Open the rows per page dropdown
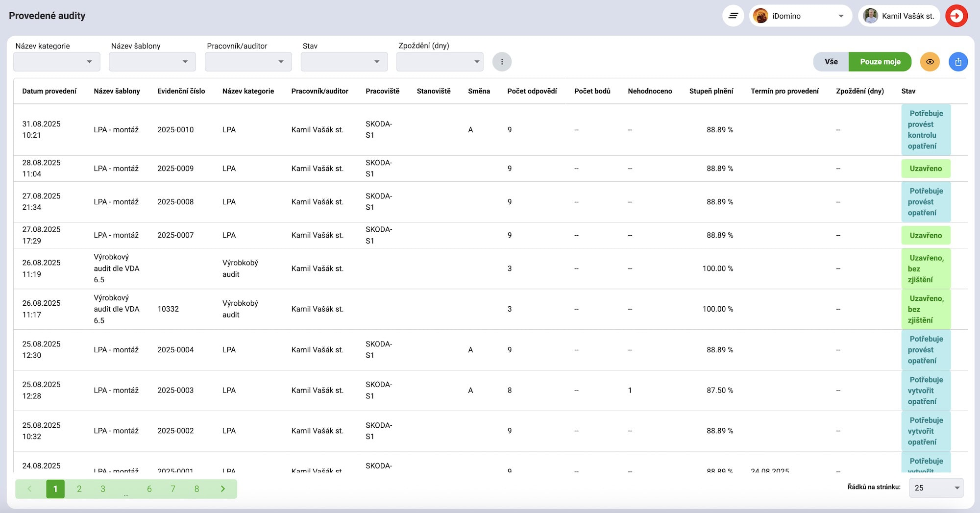 coord(936,488)
